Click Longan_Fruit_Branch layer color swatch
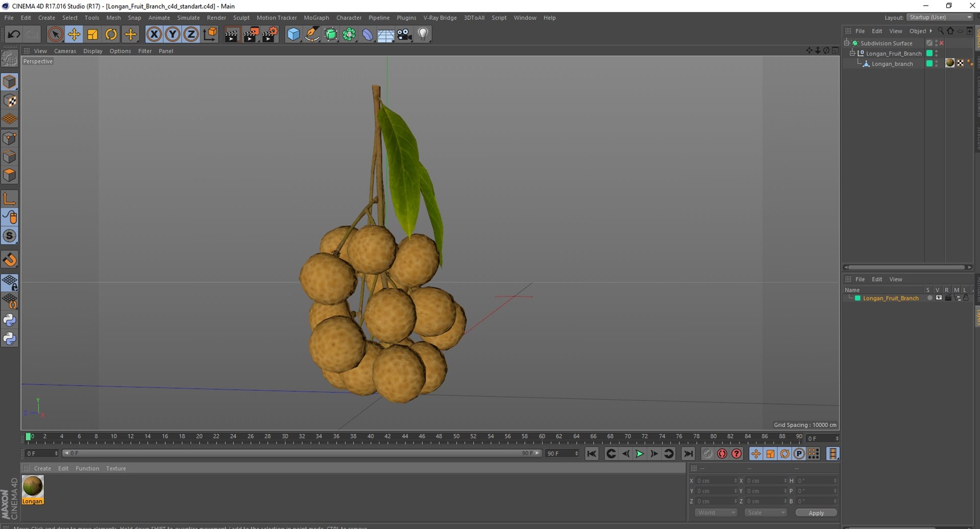 click(x=857, y=298)
